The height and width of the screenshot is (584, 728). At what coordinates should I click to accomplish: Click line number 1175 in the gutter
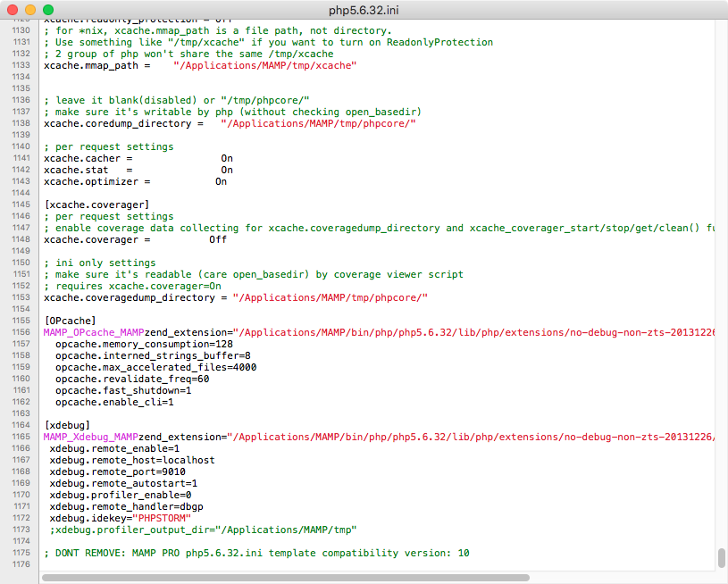click(x=21, y=553)
